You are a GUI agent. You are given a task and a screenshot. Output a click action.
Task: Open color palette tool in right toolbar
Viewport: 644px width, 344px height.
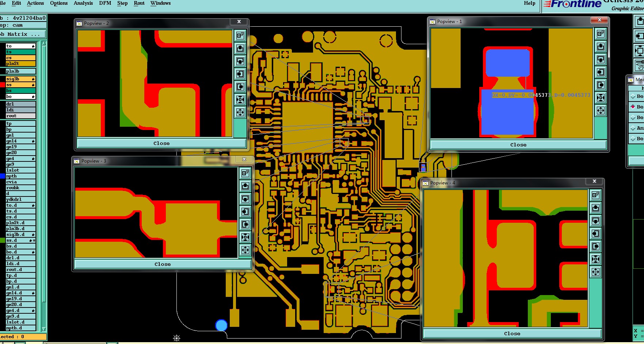pyautogui.click(x=640, y=66)
